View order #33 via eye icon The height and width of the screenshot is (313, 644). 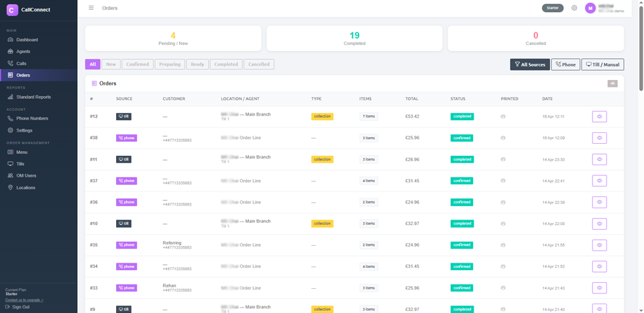[x=599, y=287]
